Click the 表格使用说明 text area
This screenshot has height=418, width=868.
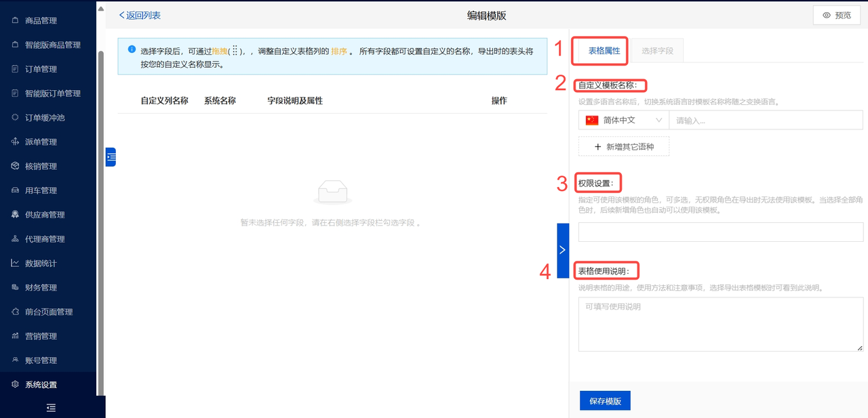pyautogui.click(x=720, y=324)
